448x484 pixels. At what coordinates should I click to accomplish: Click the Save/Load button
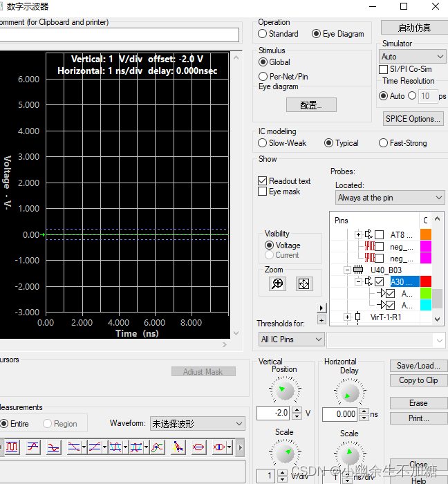[419, 366]
